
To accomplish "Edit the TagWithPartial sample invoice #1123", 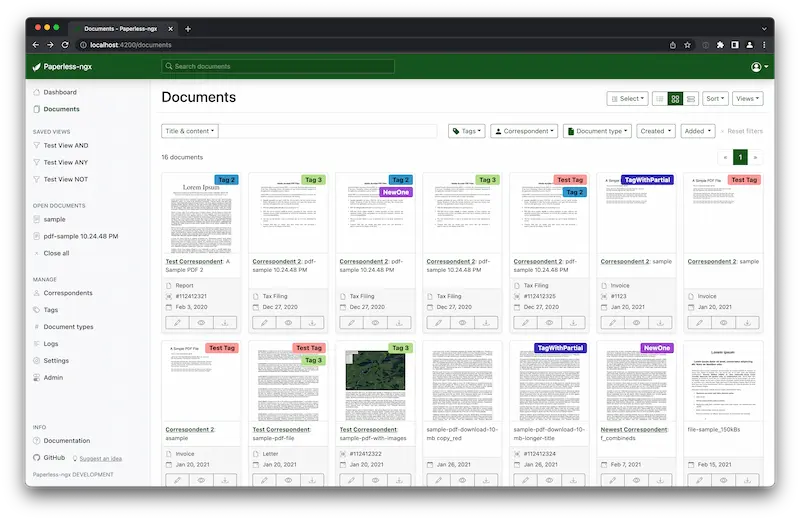I will click(612, 323).
